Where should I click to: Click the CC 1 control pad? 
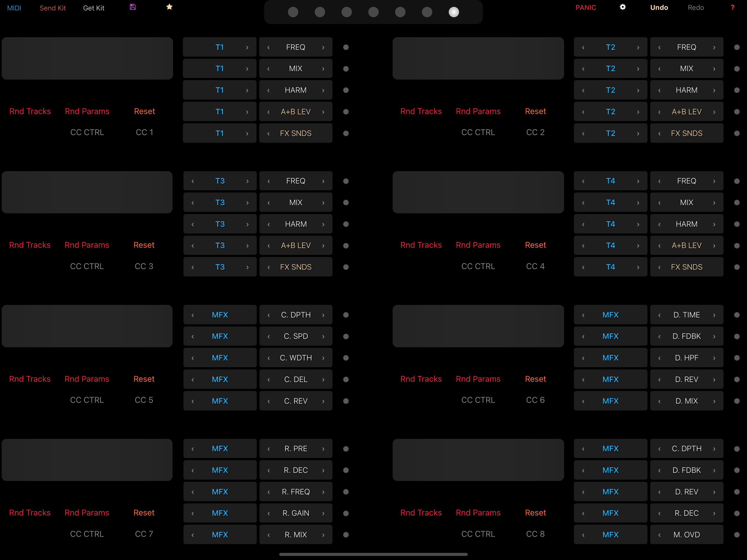(87, 59)
